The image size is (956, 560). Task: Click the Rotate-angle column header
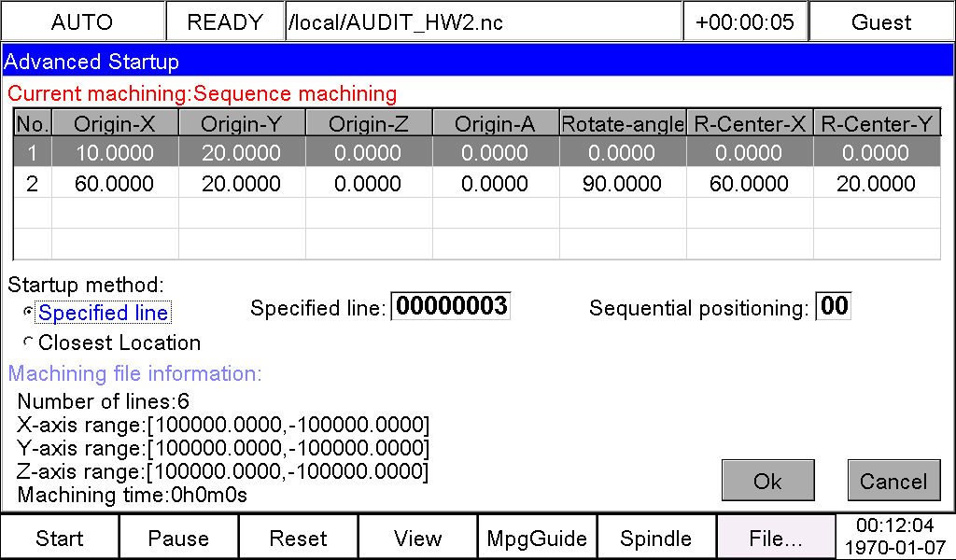tap(622, 123)
